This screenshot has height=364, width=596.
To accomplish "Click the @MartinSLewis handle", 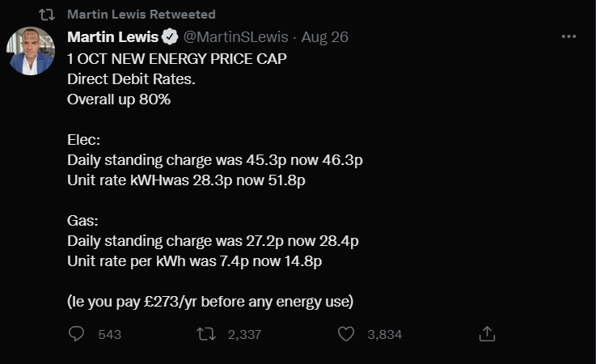I will 235,37.
